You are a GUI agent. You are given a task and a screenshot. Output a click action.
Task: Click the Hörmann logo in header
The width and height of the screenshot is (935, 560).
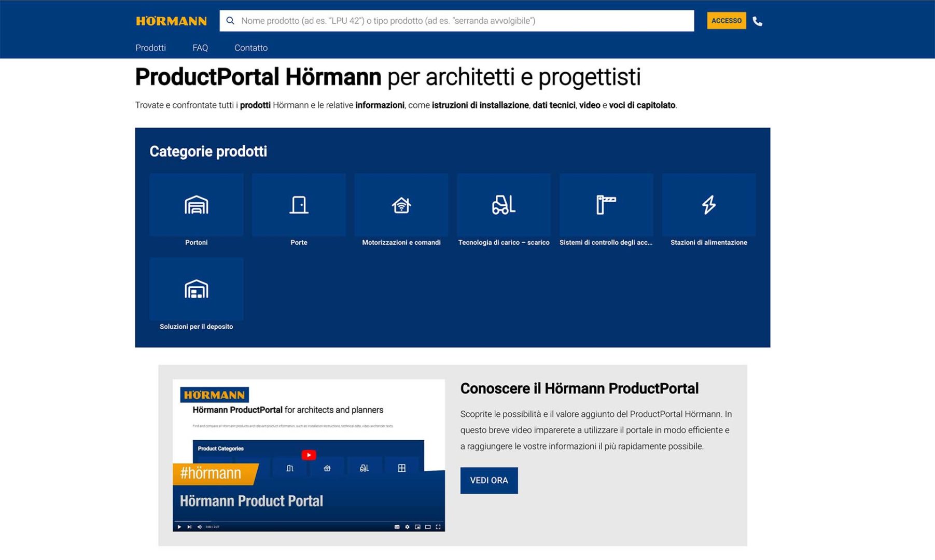(x=171, y=21)
